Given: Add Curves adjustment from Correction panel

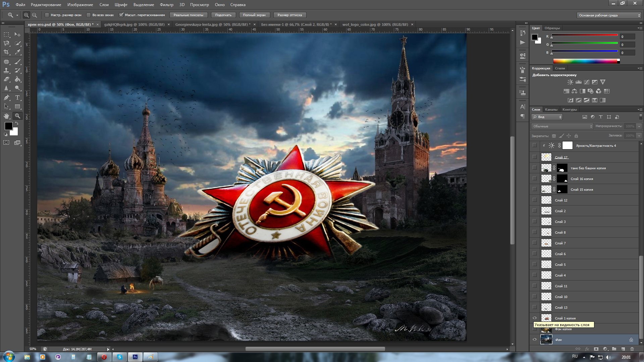Looking at the screenshot, I should (587, 82).
